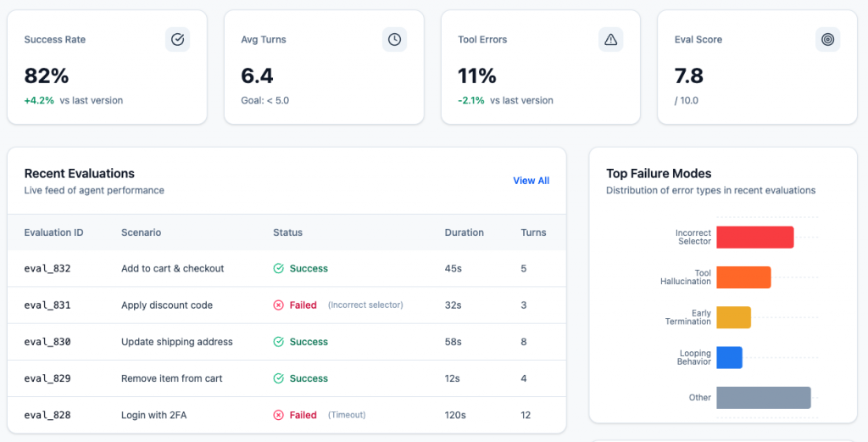Click the success check icon for eval_832
The width and height of the screenshot is (868, 442).
click(x=278, y=268)
